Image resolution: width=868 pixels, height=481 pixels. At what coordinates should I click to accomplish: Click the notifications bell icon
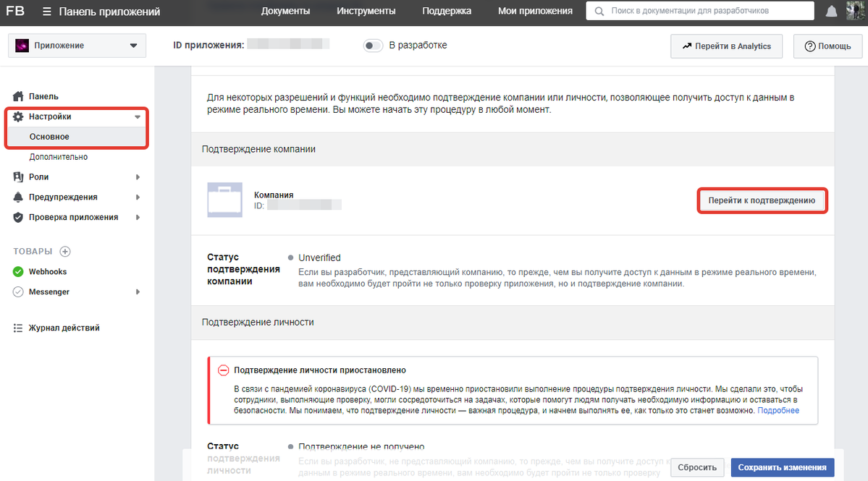coord(832,12)
